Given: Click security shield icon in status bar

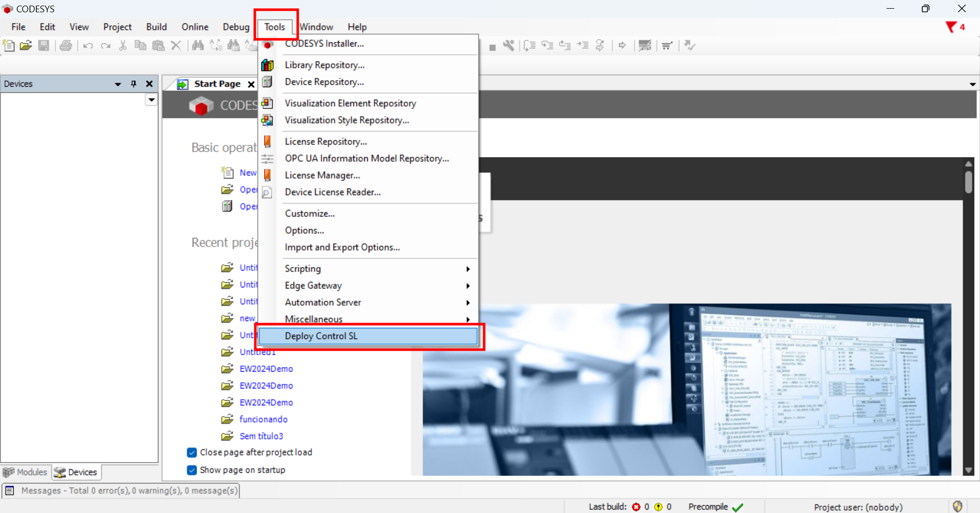Looking at the screenshot, I should (x=958, y=506).
